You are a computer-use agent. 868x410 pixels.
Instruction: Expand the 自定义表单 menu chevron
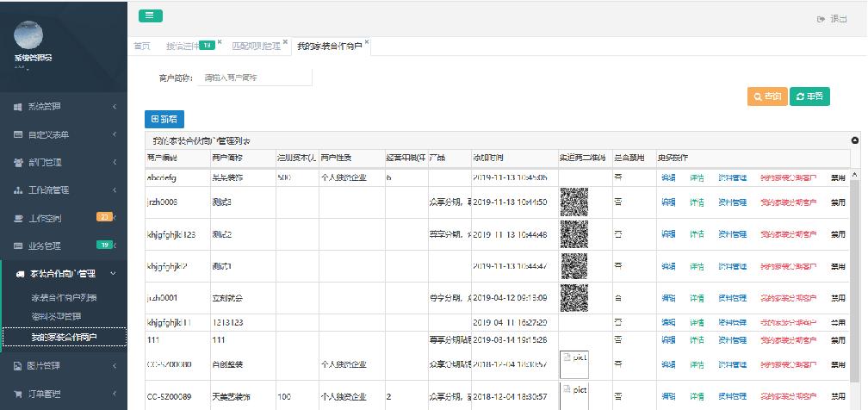click(x=115, y=134)
